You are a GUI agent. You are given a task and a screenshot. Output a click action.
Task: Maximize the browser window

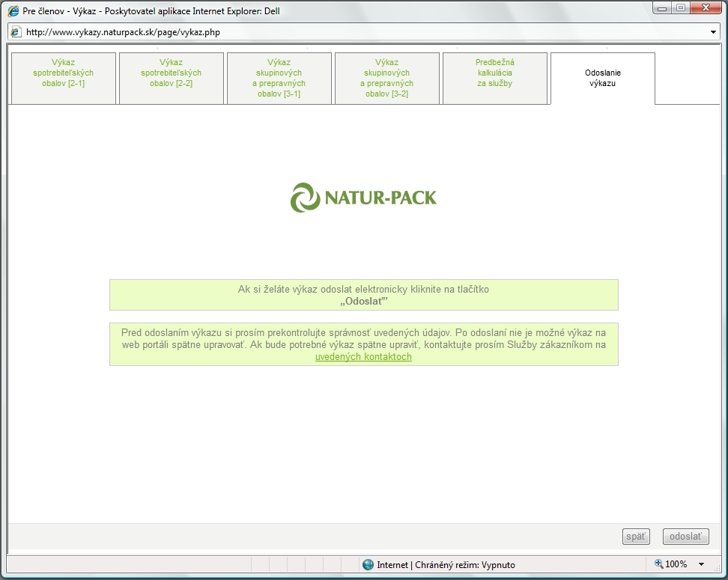coord(680,10)
